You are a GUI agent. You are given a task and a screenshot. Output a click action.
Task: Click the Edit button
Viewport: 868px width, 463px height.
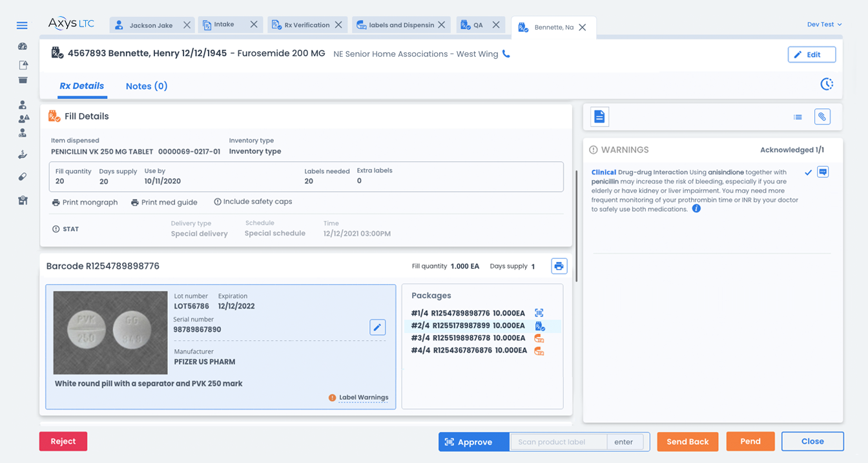pyautogui.click(x=812, y=55)
